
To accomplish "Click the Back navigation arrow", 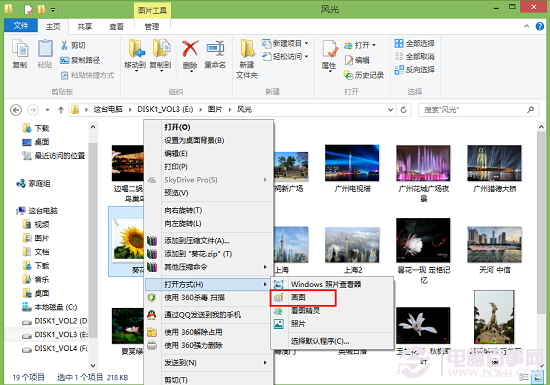I will pos(16,110).
